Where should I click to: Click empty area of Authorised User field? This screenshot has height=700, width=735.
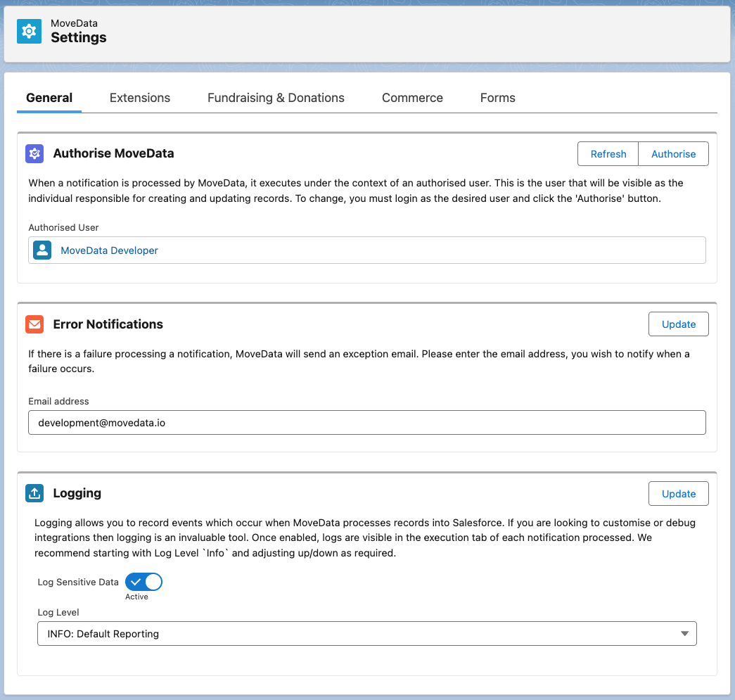(436, 250)
